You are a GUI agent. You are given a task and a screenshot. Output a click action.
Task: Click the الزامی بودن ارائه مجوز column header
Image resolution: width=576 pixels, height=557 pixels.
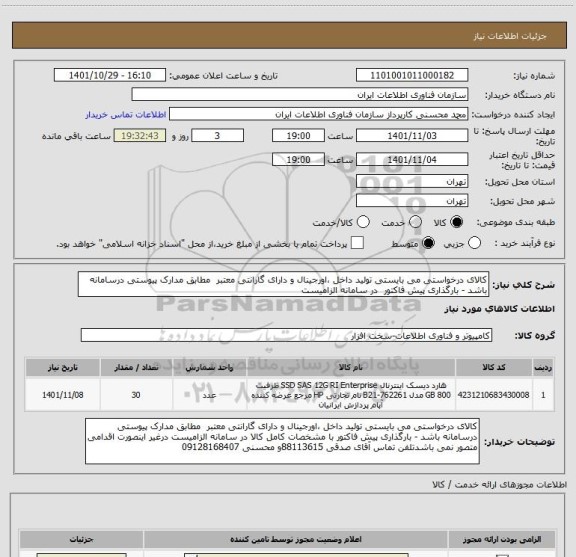tap(502, 539)
